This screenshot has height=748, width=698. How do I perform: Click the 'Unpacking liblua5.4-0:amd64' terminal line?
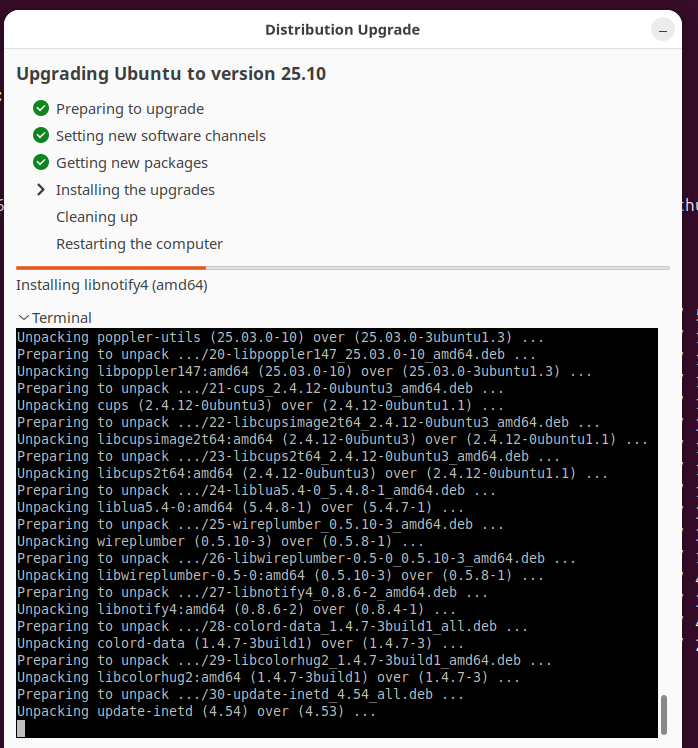[240, 508]
